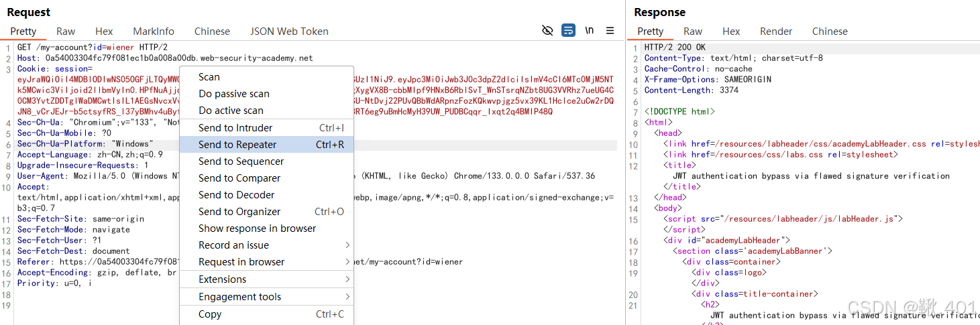This screenshot has width=980, height=325.
Task: Click the Priority: u=0, i header
Action: point(55,283)
